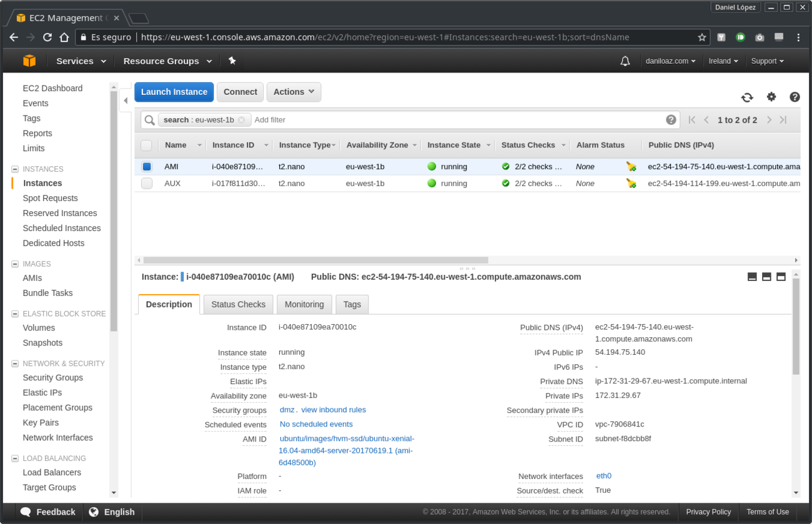Switch to split-pane layout using the middle pane icon
This screenshot has width=812, height=524.
point(766,276)
